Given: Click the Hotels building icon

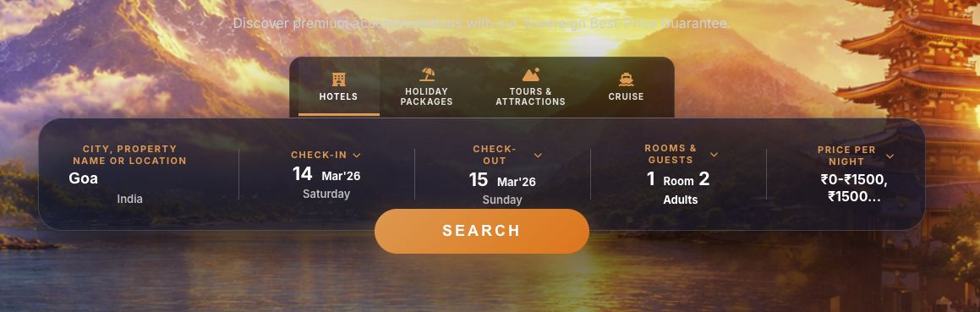Looking at the screenshot, I should pos(339,79).
